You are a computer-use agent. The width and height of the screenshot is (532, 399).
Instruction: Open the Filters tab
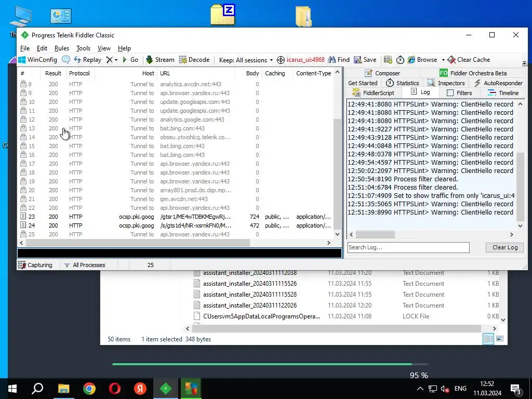pyautogui.click(x=459, y=93)
